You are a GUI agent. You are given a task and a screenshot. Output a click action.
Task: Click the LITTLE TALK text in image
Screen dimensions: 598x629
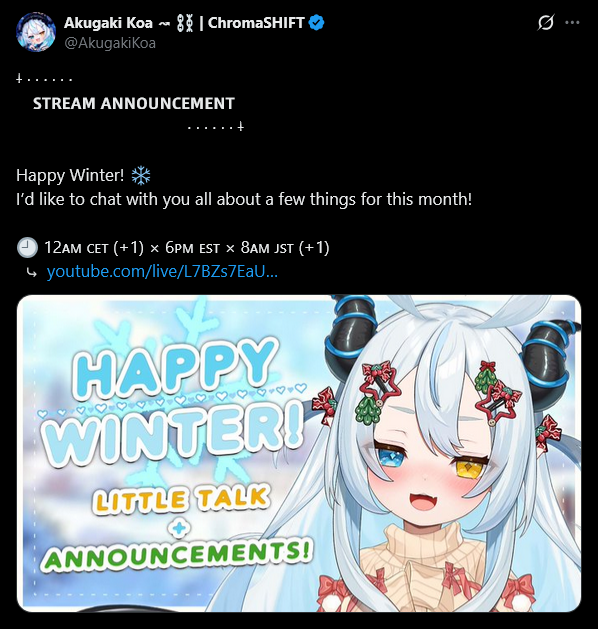181,499
